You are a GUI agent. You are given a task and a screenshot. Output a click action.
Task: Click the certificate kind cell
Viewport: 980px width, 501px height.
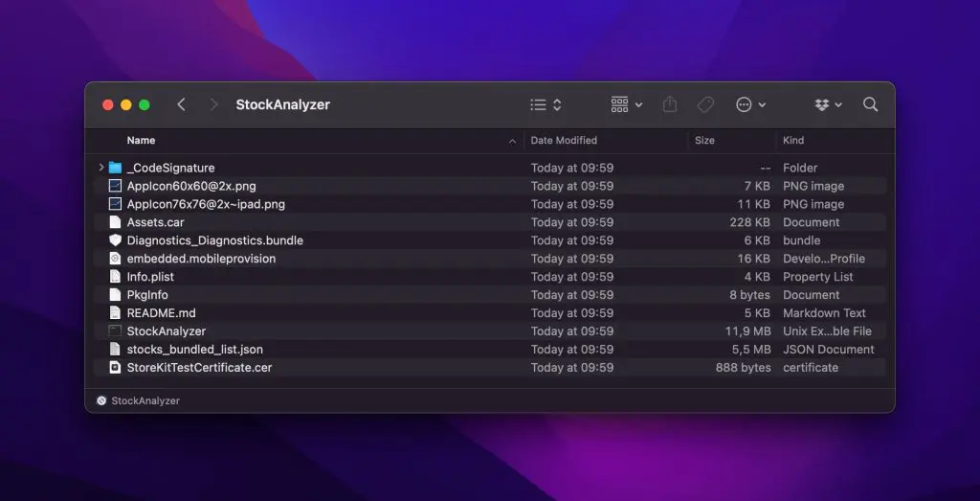click(x=811, y=367)
